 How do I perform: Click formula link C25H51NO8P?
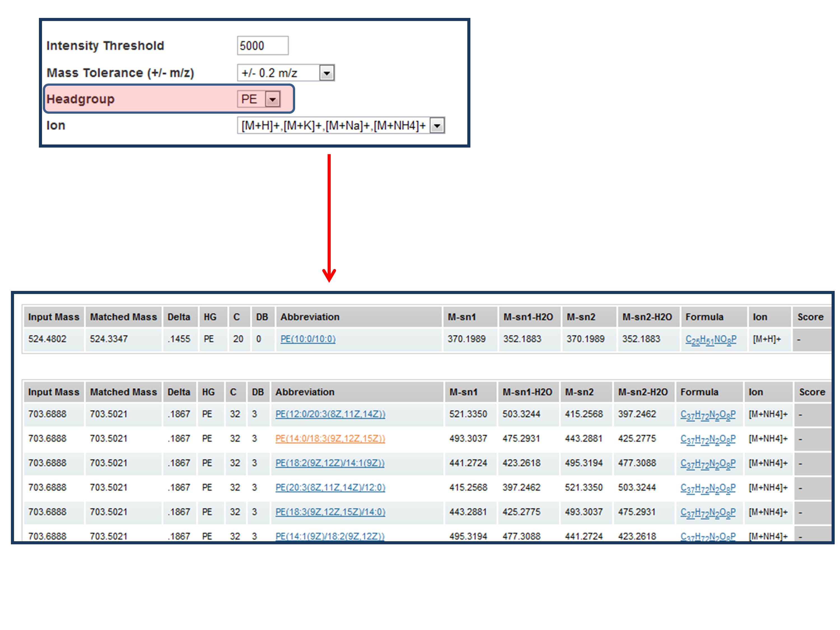711,339
